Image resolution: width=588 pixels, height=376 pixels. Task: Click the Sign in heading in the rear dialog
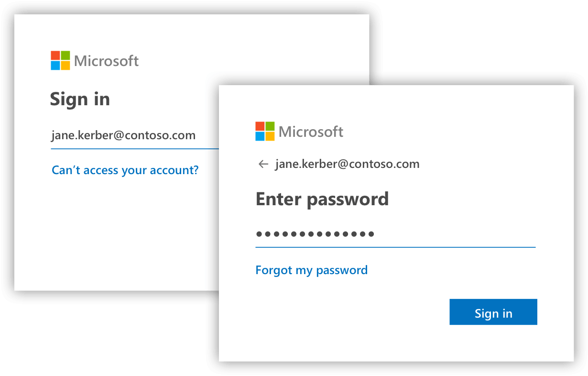click(80, 99)
